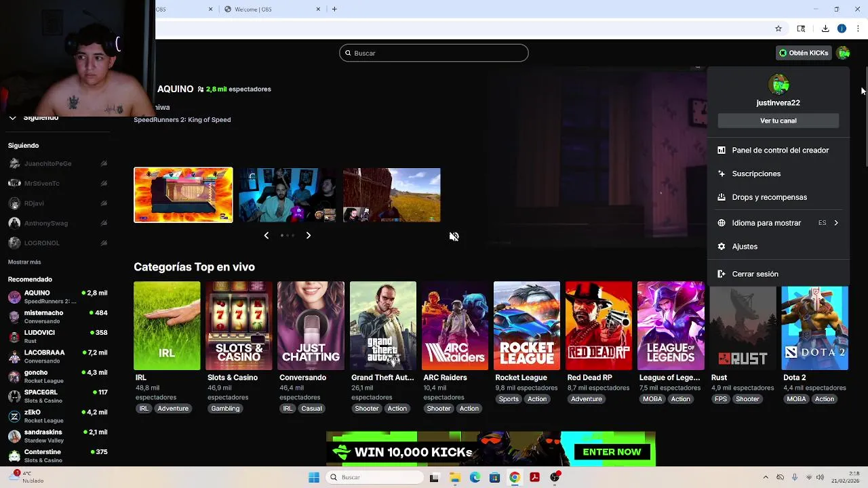Click the Obtén KICKs button
Viewport: 868px width, 488px height.
pyautogui.click(x=804, y=53)
